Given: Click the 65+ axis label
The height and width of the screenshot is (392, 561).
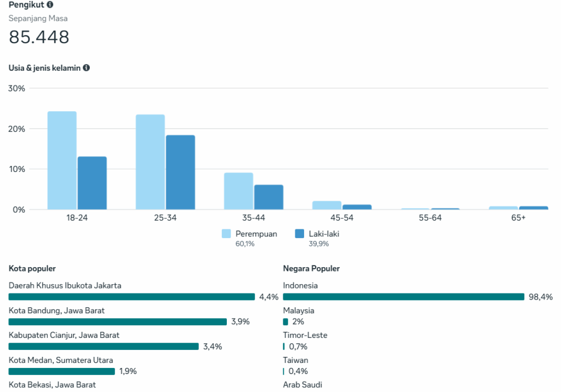Looking at the screenshot, I should click(x=518, y=217).
